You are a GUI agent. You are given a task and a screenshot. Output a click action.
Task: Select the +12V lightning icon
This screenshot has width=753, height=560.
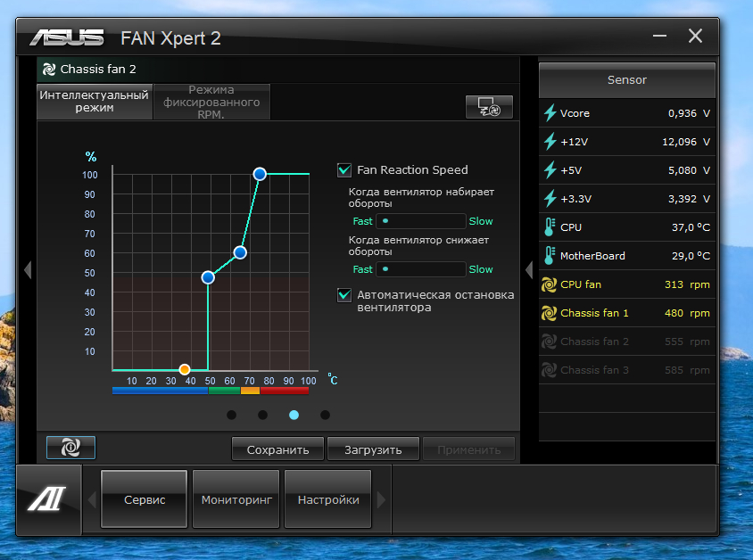click(x=550, y=142)
